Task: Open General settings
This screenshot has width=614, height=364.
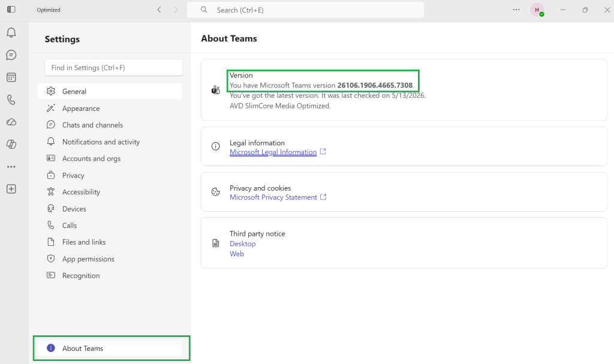Action: pyautogui.click(x=110, y=91)
